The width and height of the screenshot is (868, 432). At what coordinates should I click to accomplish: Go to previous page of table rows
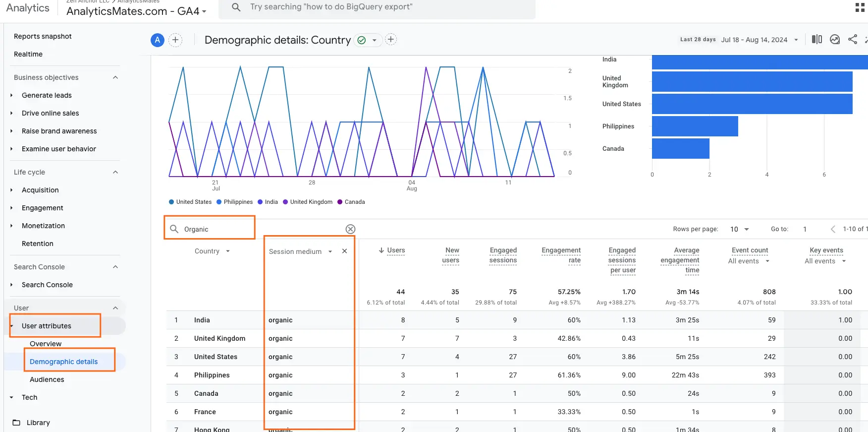pyautogui.click(x=833, y=229)
